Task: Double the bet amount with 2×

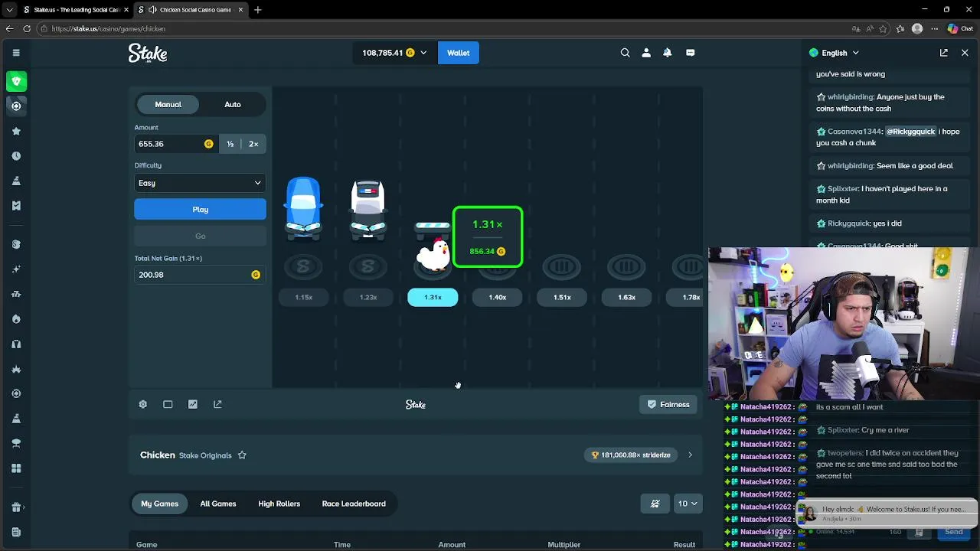Action: pos(253,144)
